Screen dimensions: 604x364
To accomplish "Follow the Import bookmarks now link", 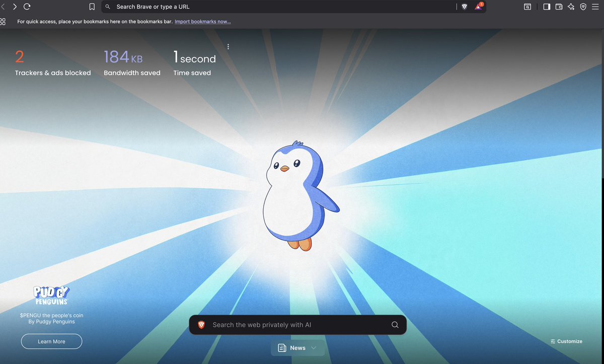I will tap(203, 22).
